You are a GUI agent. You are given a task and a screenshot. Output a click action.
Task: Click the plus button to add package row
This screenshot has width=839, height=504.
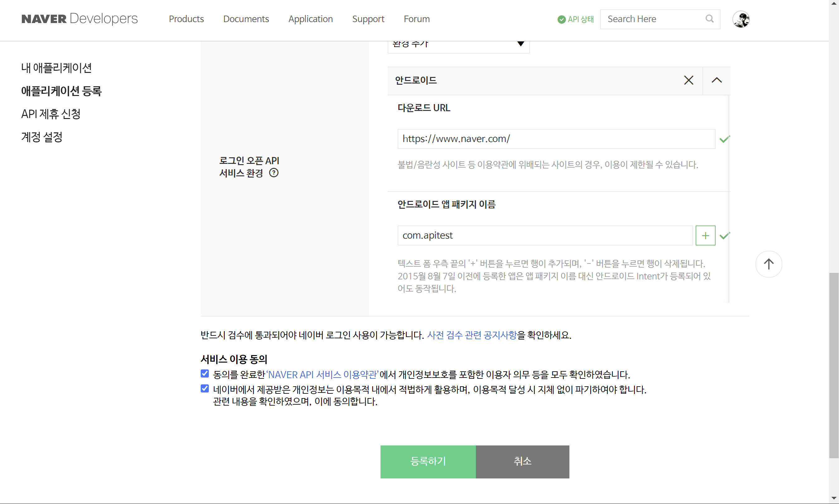click(x=705, y=235)
